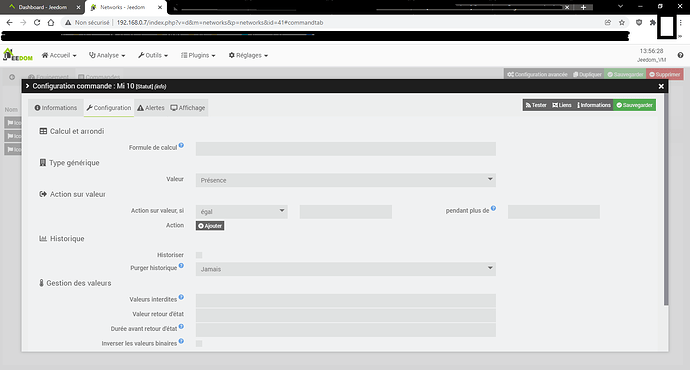Reload the browser page
Image resolution: width=690 pixels, height=370 pixels.
(x=37, y=22)
